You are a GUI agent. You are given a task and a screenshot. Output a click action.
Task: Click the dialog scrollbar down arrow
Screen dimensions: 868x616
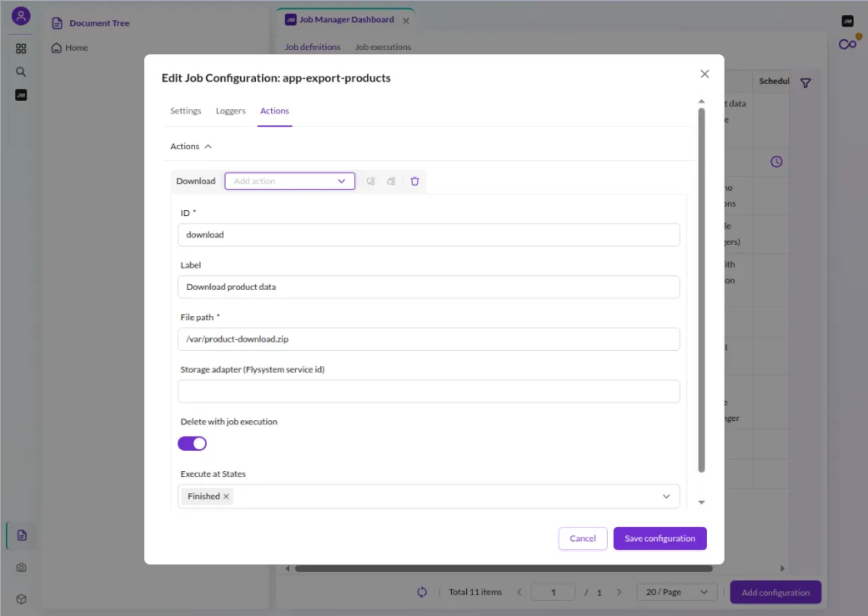point(701,502)
